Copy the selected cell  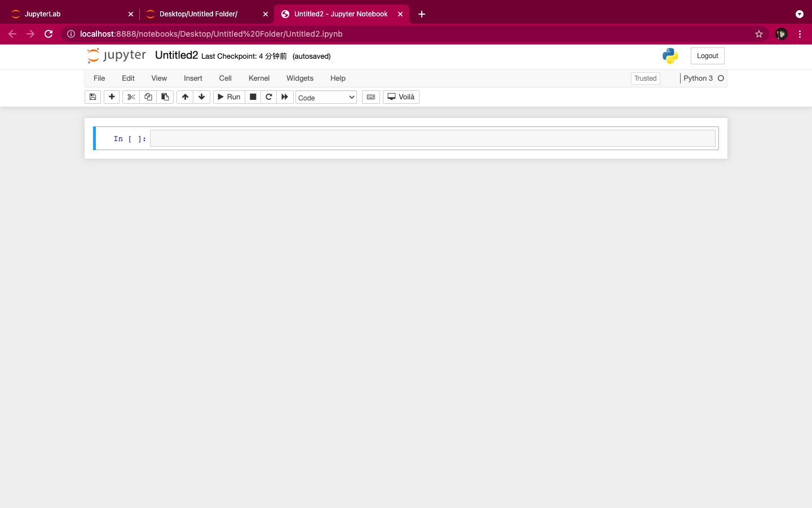[x=148, y=97]
